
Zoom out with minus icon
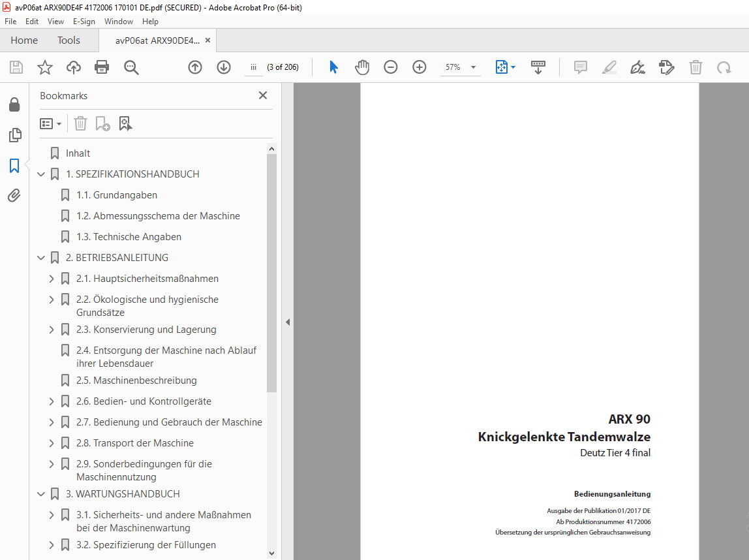coord(391,67)
